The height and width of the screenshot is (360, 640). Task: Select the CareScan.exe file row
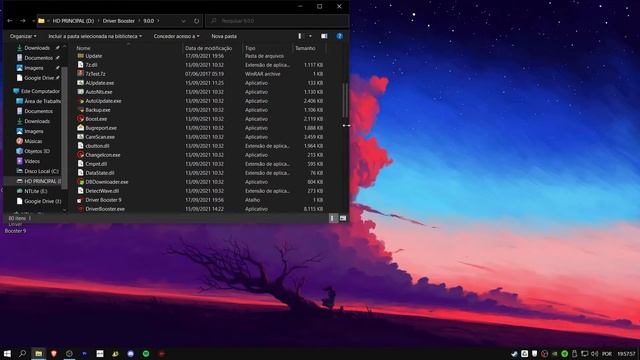(x=200, y=137)
